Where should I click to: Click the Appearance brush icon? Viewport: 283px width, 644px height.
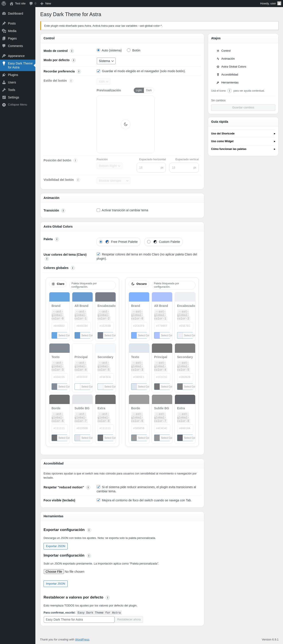click(4, 56)
